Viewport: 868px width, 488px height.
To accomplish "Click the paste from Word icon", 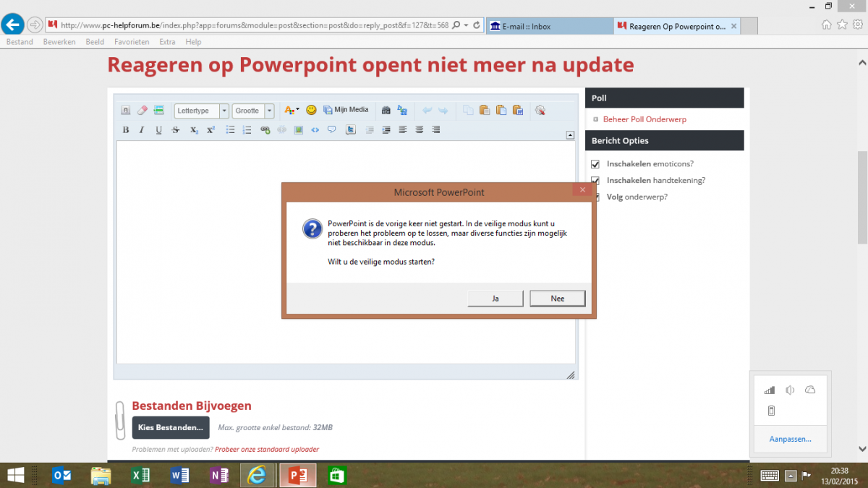I will [x=517, y=111].
